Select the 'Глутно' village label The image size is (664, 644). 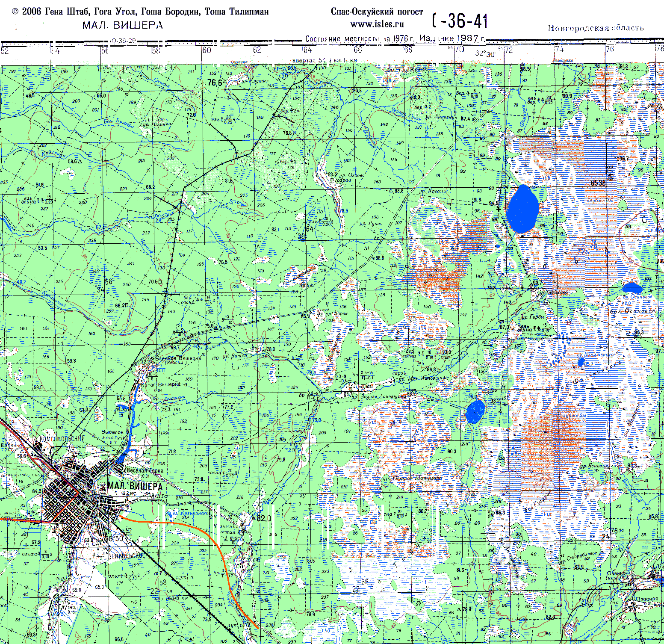coord(68,607)
